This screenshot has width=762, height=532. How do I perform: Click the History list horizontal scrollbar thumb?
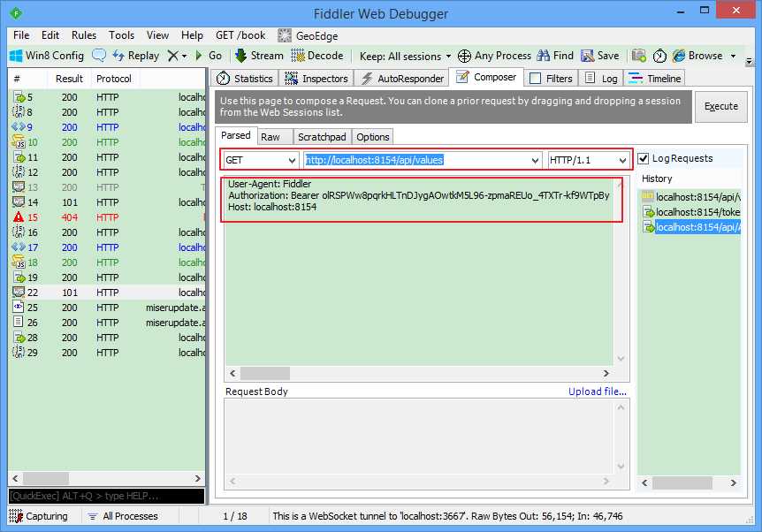682,483
